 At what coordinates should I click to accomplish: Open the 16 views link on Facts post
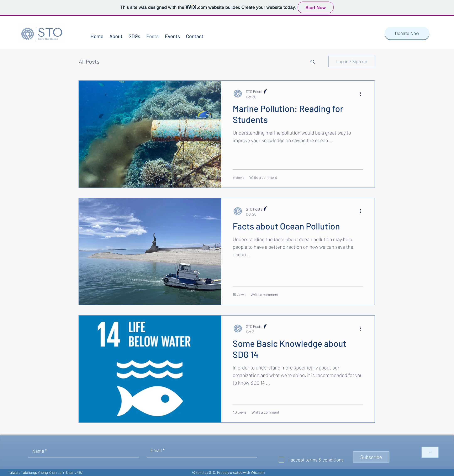[239, 295]
